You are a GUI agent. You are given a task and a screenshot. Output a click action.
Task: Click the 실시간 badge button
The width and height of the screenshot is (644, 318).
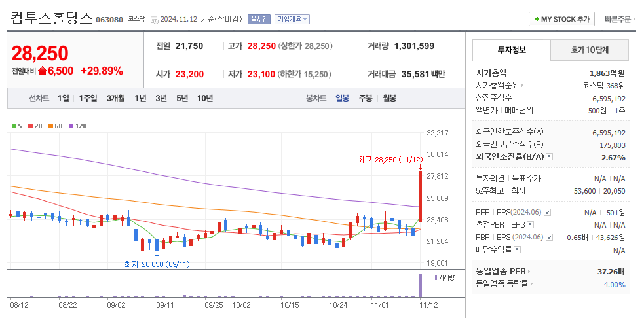pos(259,19)
